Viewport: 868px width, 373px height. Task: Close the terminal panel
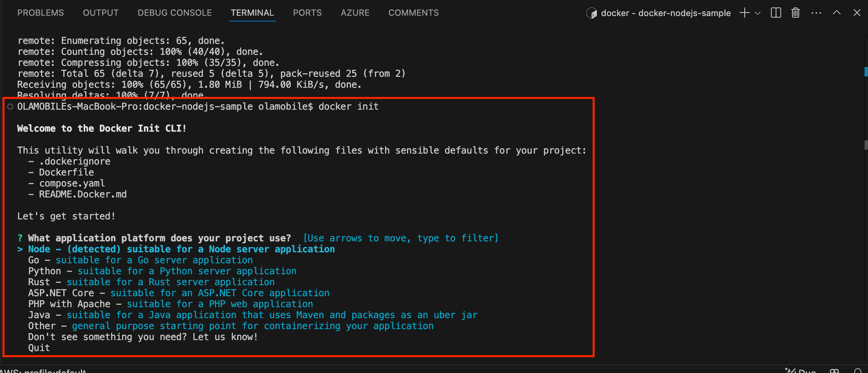(x=857, y=13)
